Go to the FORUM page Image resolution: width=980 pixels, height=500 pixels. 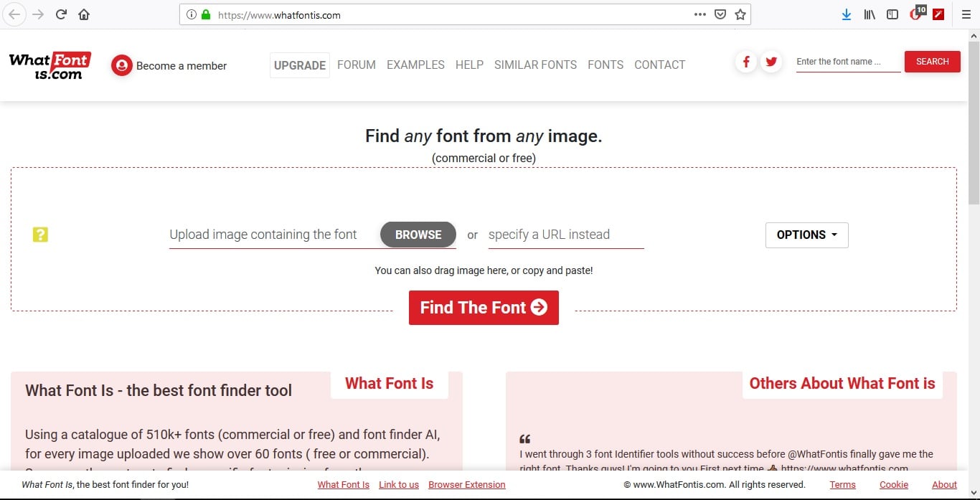357,65
